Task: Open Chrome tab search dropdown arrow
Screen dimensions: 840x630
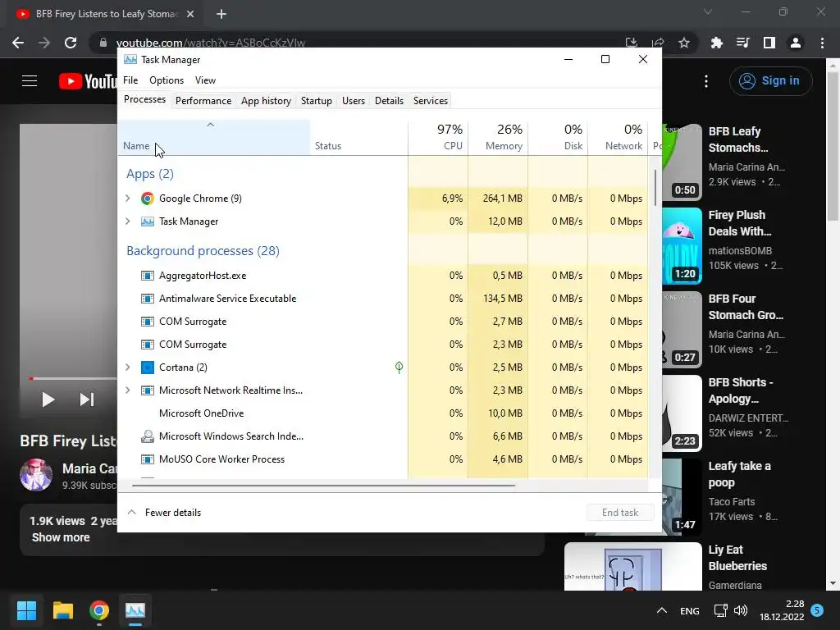Action: [x=708, y=11]
